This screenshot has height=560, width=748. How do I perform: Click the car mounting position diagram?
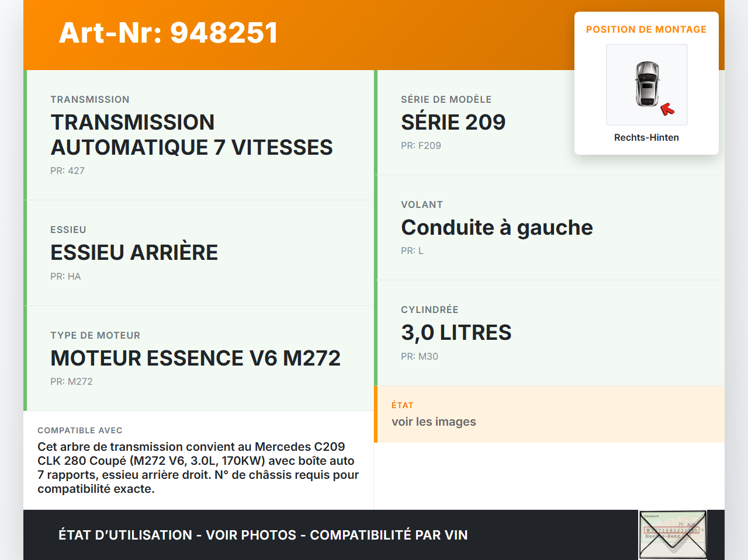[x=647, y=85]
